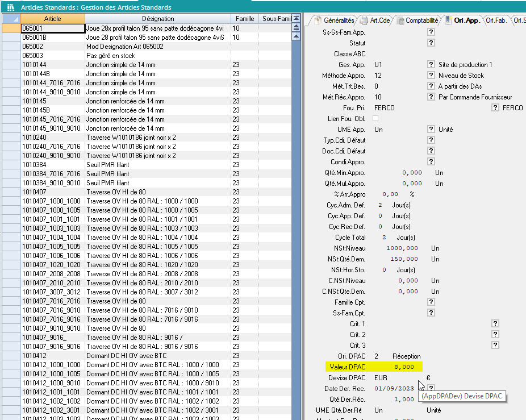
Task: Click the question mark next to Méthode Appro.
Action: (x=431, y=76)
